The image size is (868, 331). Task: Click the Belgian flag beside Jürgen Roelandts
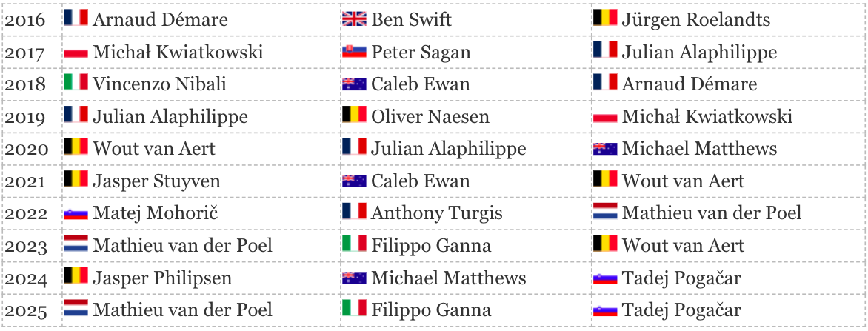pyautogui.click(x=605, y=19)
